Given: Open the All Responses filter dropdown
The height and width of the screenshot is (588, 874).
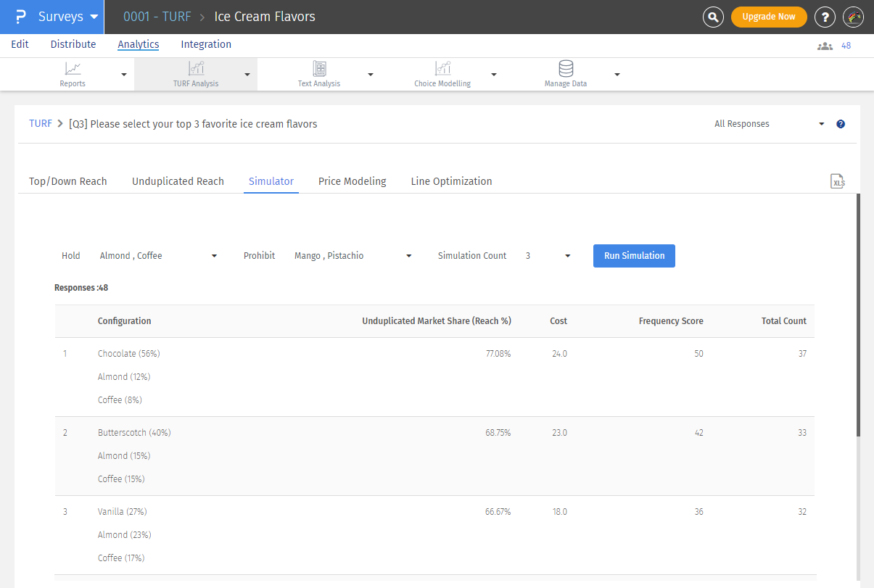Looking at the screenshot, I should [769, 124].
